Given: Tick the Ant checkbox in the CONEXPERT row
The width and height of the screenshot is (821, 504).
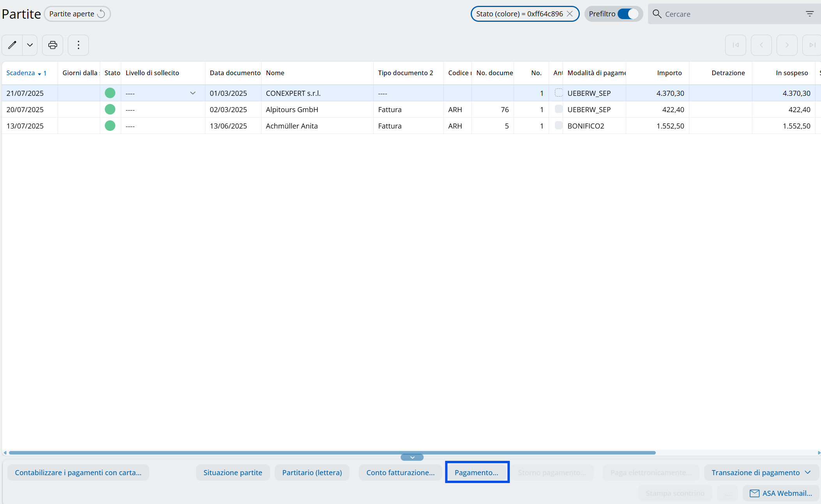Looking at the screenshot, I should (x=558, y=93).
